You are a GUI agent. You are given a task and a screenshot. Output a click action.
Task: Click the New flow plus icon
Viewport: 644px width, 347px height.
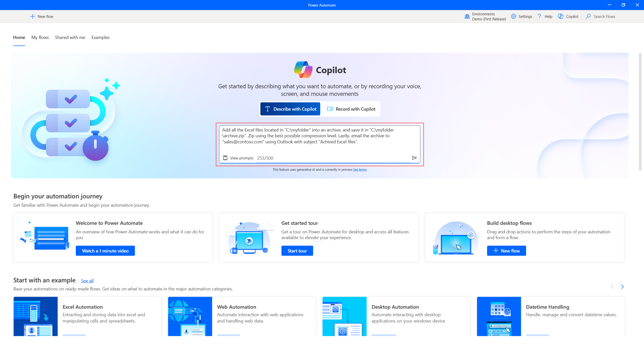click(32, 16)
